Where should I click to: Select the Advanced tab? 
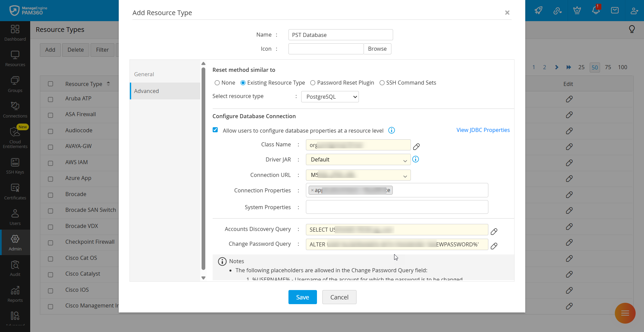point(147,91)
